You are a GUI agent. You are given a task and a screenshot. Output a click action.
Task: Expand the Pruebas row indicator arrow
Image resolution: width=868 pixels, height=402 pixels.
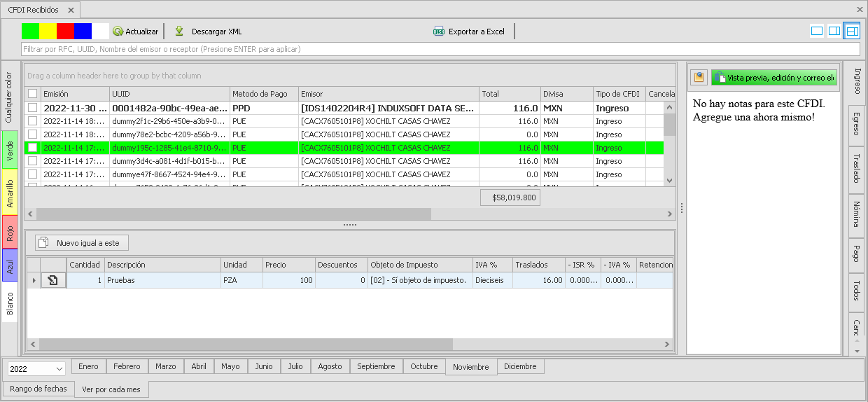click(x=34, y=280)
